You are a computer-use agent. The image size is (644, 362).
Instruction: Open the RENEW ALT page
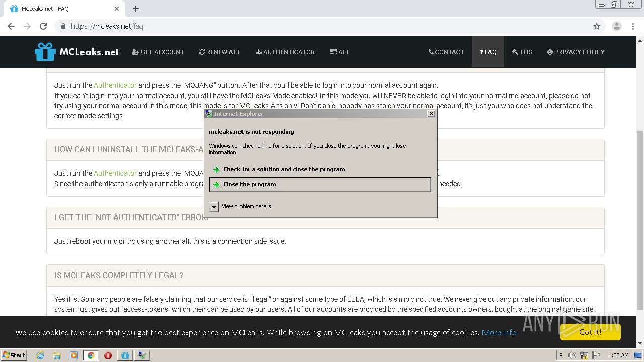click(220, 52)
